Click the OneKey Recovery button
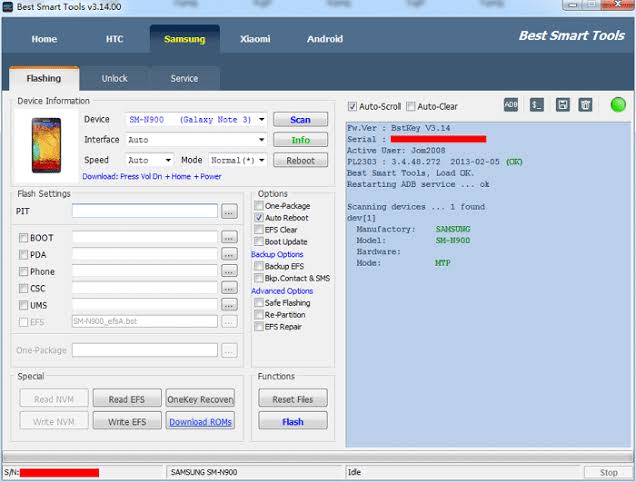The width and height of the screenshot is (636, 482). tap(200, 398)
